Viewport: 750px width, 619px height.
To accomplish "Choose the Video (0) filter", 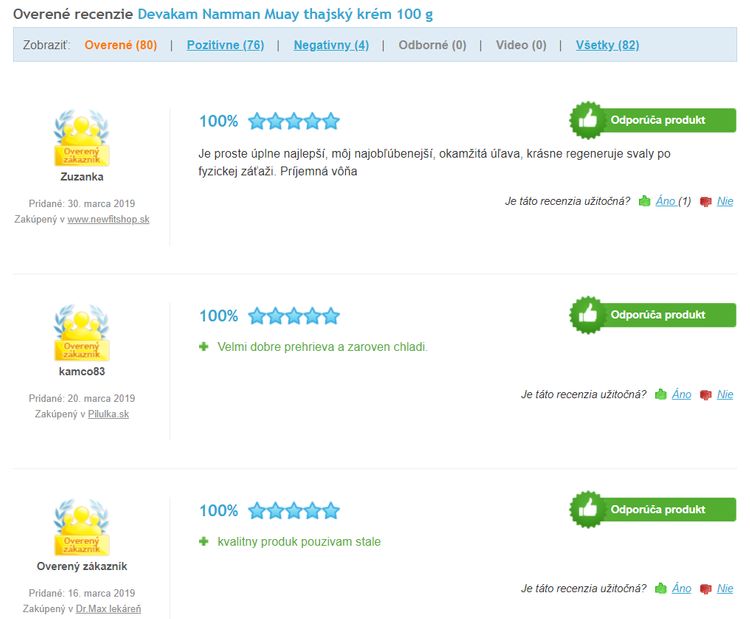I will point(521,45).
